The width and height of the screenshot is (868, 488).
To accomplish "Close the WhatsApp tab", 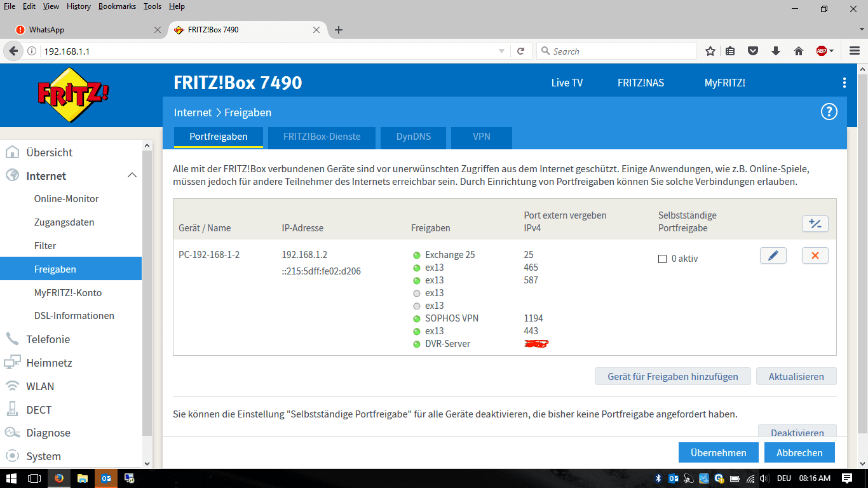I will [x=158, y=30].
